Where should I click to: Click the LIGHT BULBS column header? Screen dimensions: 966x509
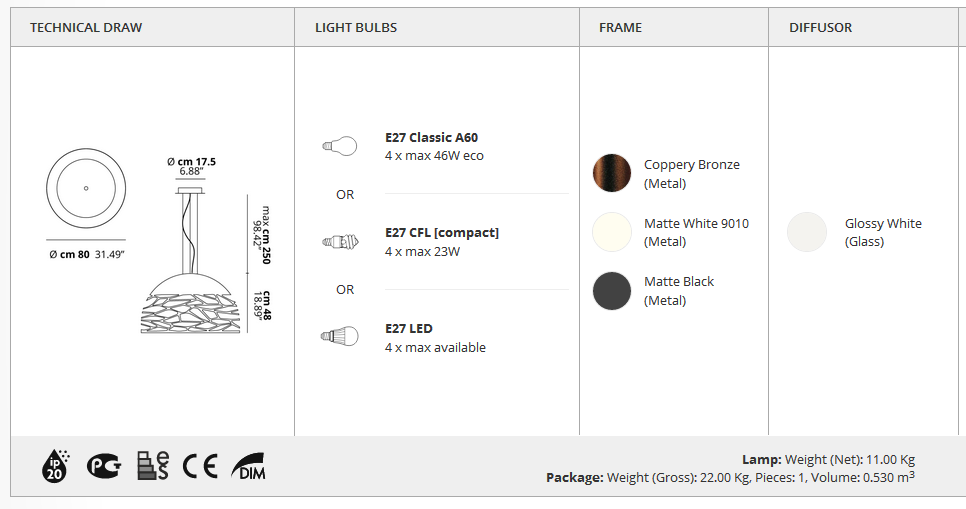pyautogui.click(x=356, y=27)
